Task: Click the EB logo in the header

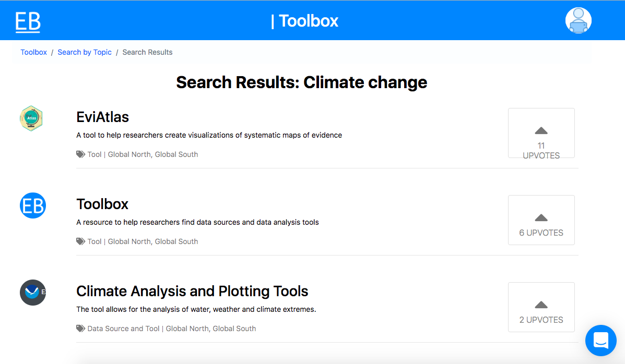Action: click(x=28, y=21)
